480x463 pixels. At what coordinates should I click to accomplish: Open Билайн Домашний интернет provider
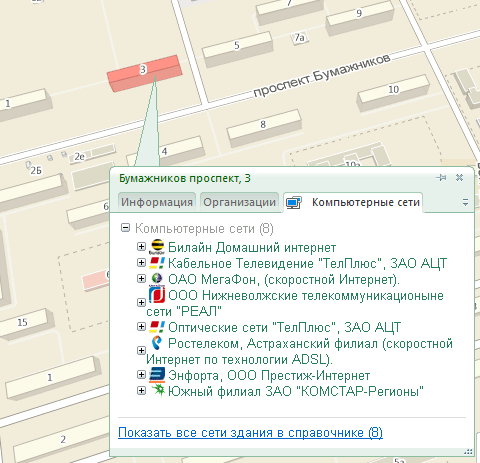252,247
